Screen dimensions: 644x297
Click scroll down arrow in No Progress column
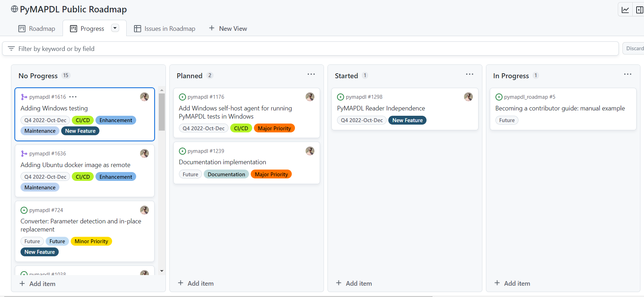162,271
